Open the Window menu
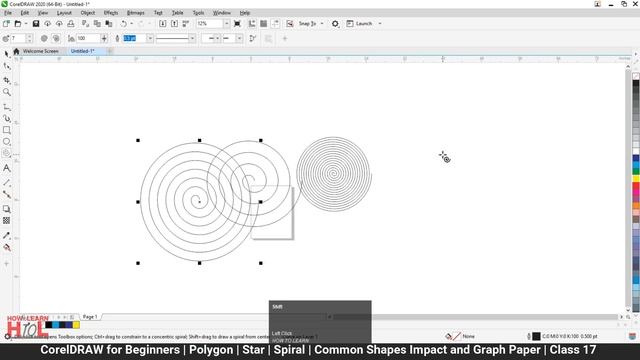This screenshot has width=640, height=360. [222, 13]
